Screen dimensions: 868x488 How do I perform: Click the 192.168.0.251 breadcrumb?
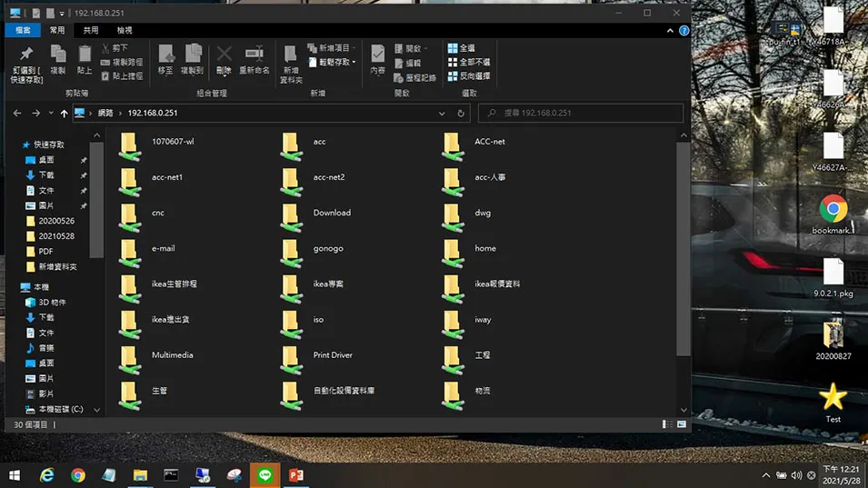coord(153,113)
